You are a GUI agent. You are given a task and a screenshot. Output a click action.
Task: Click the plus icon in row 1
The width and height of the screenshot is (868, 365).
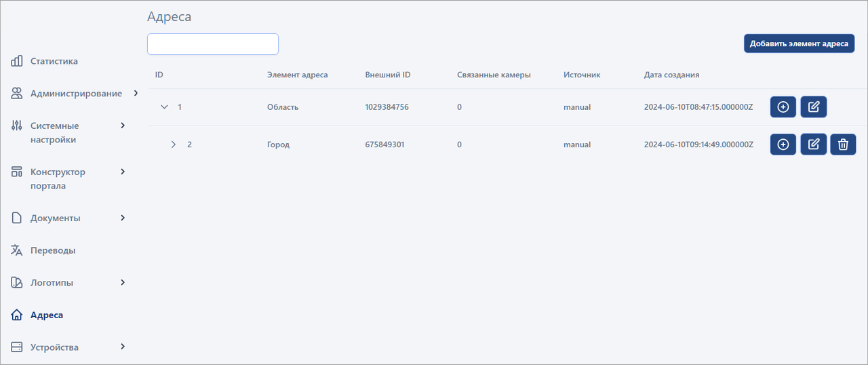click(x=783, y=107)
